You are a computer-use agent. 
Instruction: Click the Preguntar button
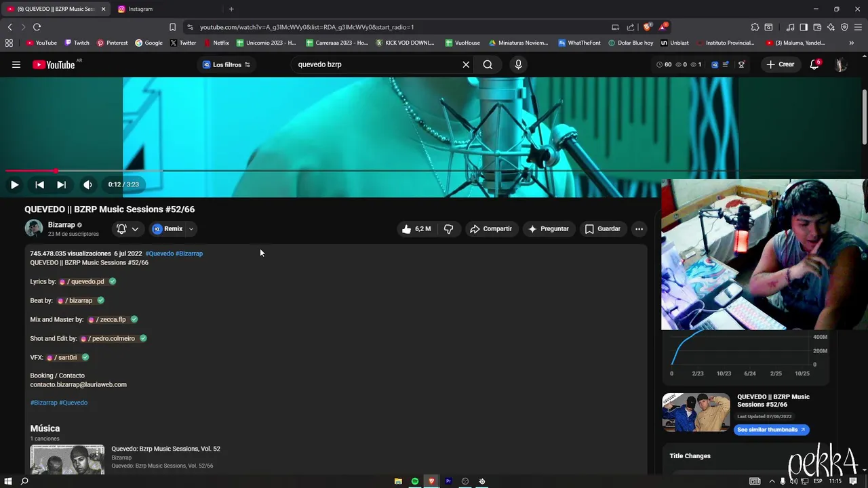point(549,229)
